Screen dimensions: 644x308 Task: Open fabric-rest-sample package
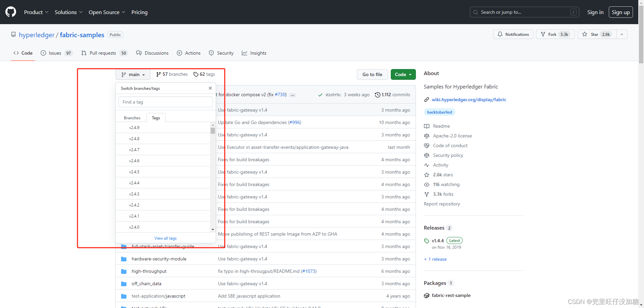tap(451, 295)
